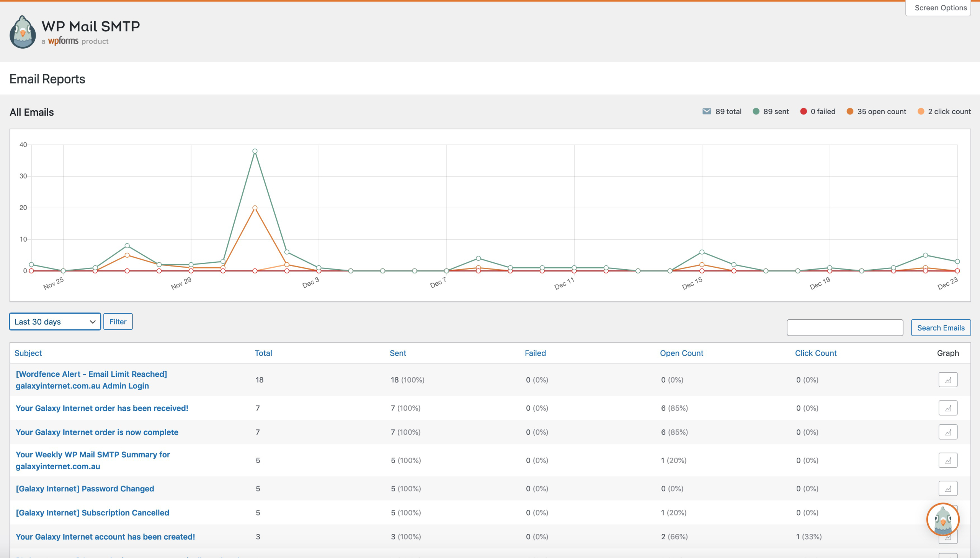Focus the email search text field
The height and width of the screenshot is (558, 980).
click(x=844, y=328)
